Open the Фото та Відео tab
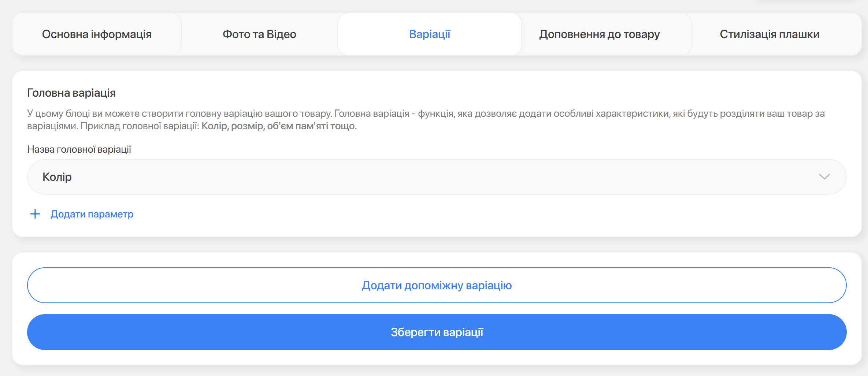868x376 pixels. point(259,34)
